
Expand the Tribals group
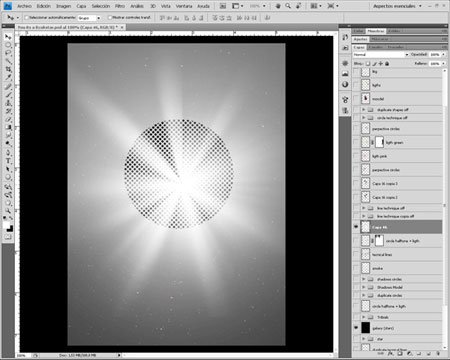coord(364,317)
